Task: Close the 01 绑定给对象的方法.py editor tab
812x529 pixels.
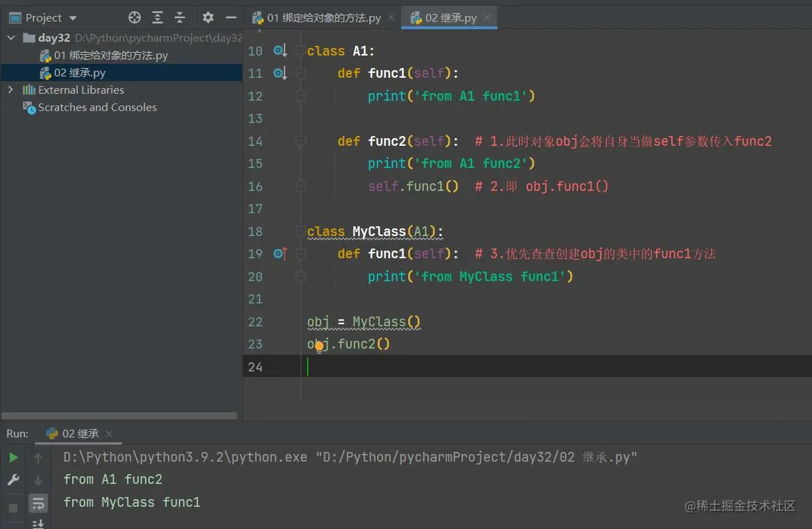Action: coord(391,17)
